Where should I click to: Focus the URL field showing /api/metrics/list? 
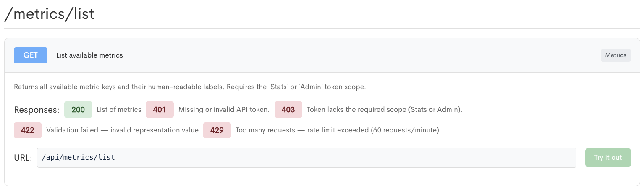(x=306, y=158)
